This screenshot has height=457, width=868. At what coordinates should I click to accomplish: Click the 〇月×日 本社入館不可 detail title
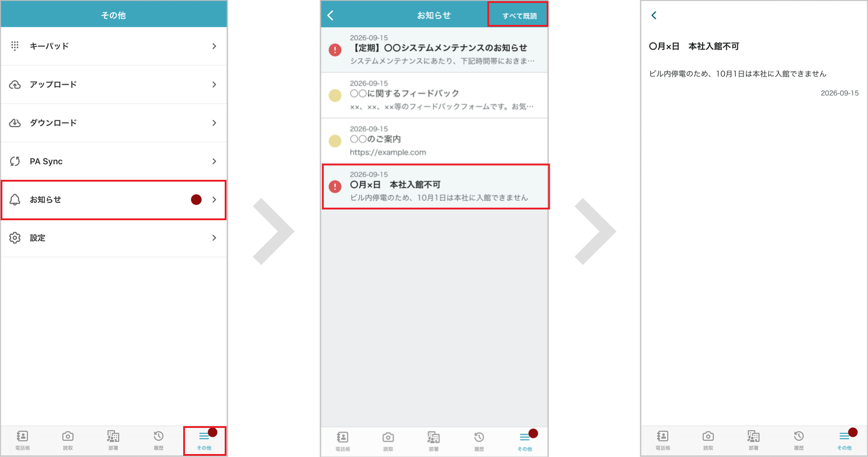(694, 46)
